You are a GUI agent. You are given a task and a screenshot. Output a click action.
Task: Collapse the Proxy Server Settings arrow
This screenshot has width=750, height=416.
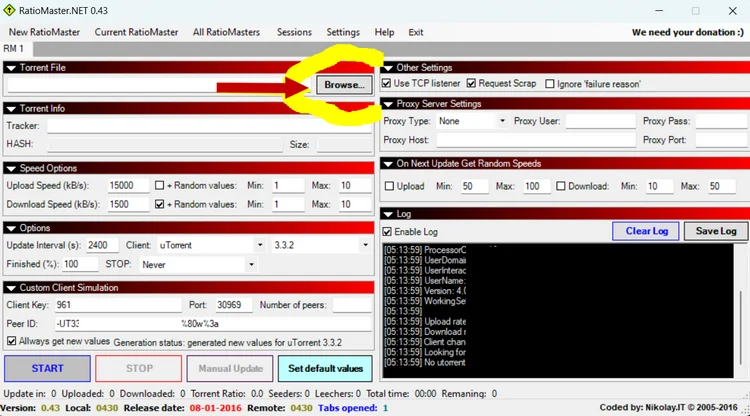(388, 104)
